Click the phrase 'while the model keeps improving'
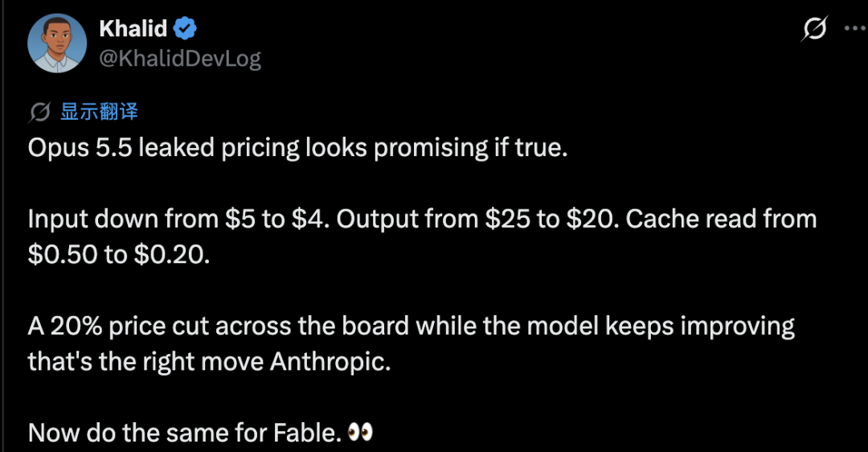 click(x=606, y=327)
